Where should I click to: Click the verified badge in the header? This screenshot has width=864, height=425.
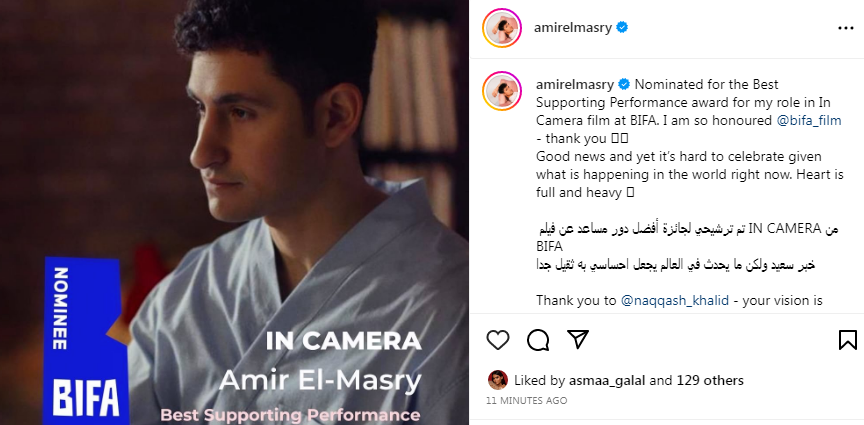(x=622, y=28)
